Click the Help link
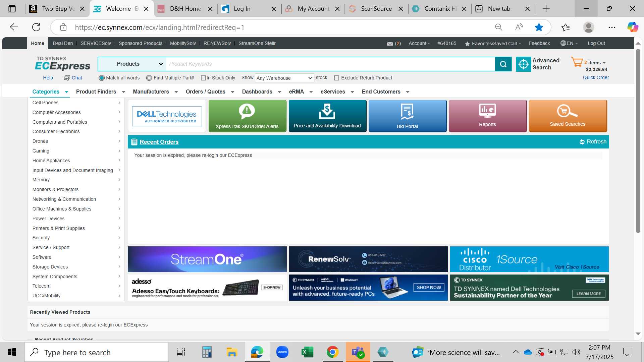The width and height of the screenshot is (644, 362). 48,78
